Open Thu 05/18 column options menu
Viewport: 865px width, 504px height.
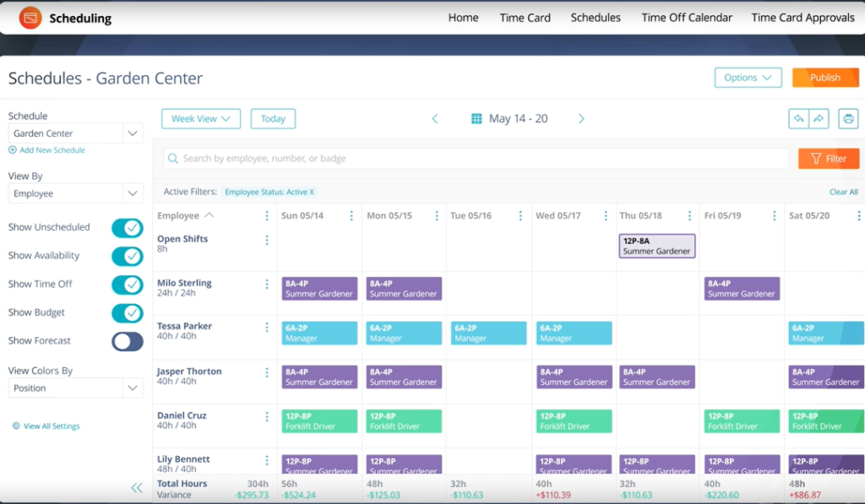[x=689, y=216]
